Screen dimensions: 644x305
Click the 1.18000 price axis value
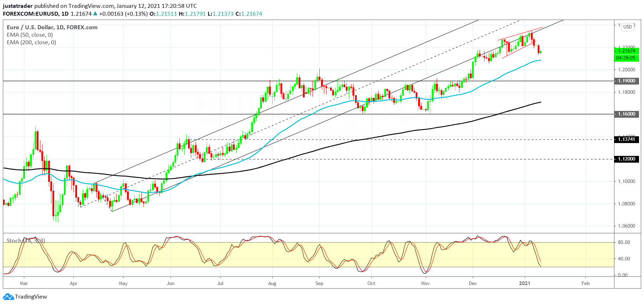tap(627, 92)
